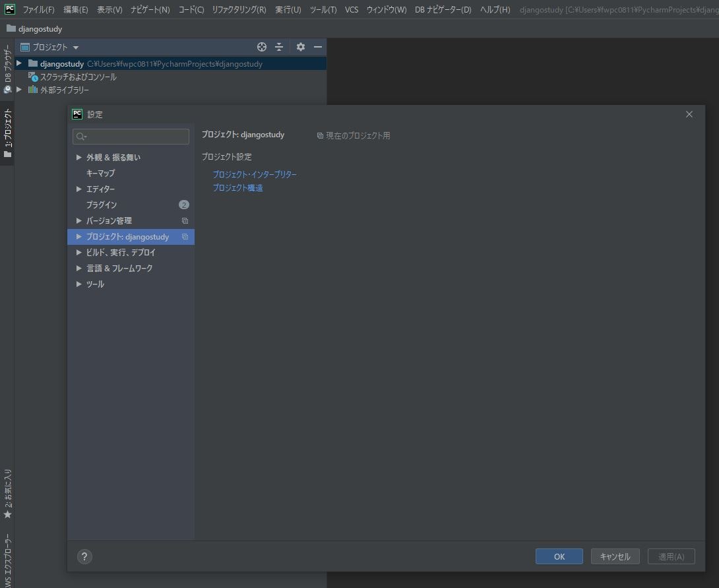Image resolution: width=719 pixels, height=588 pixels.
Task: Open the 実行(U) menu
Action: point(288,10)
